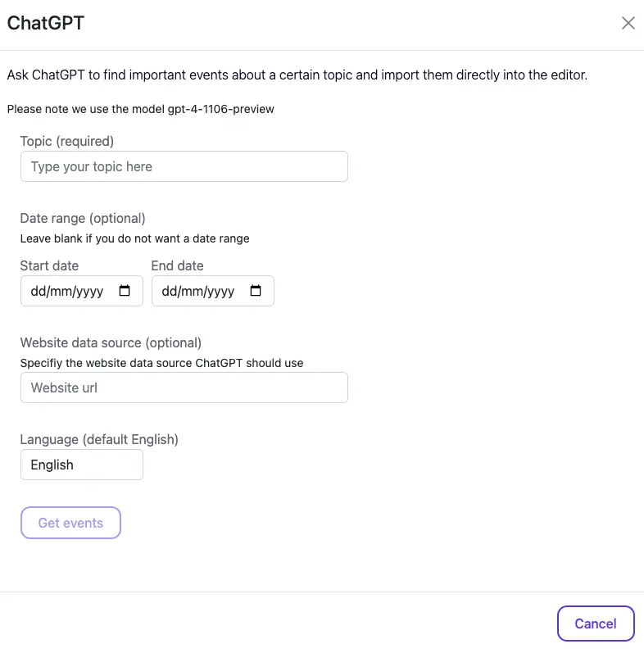644x653 pixels.
Task: Select the day segment in End date
Action: tap(169, 292)
